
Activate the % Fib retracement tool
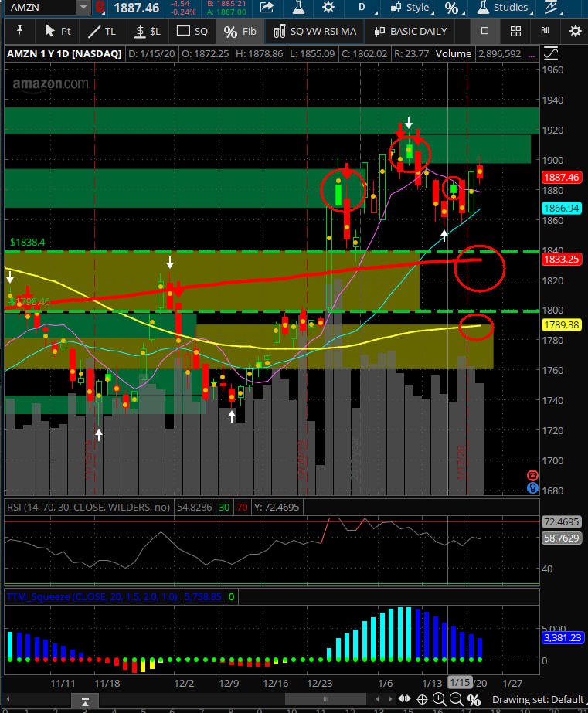[x=240, y=32]
